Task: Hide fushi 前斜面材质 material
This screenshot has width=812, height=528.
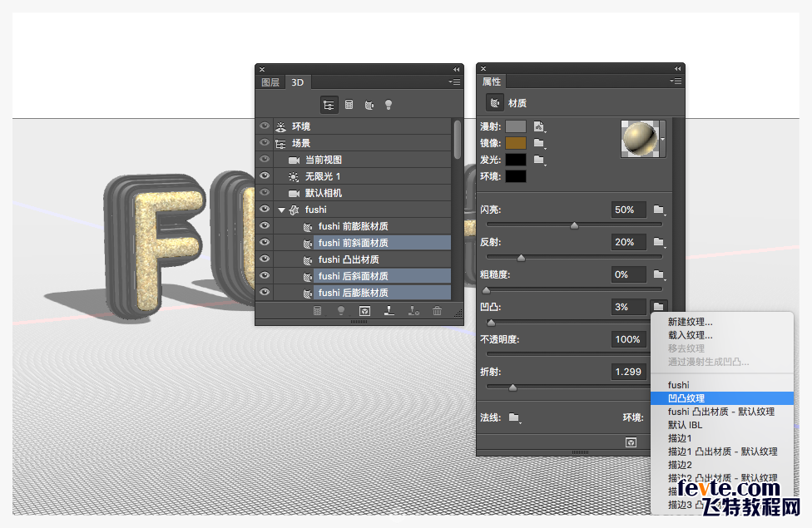Action: [x=265, y=242]
